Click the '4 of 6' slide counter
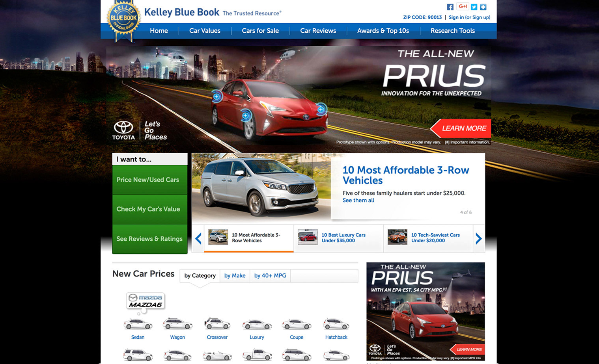 [466, 212]
